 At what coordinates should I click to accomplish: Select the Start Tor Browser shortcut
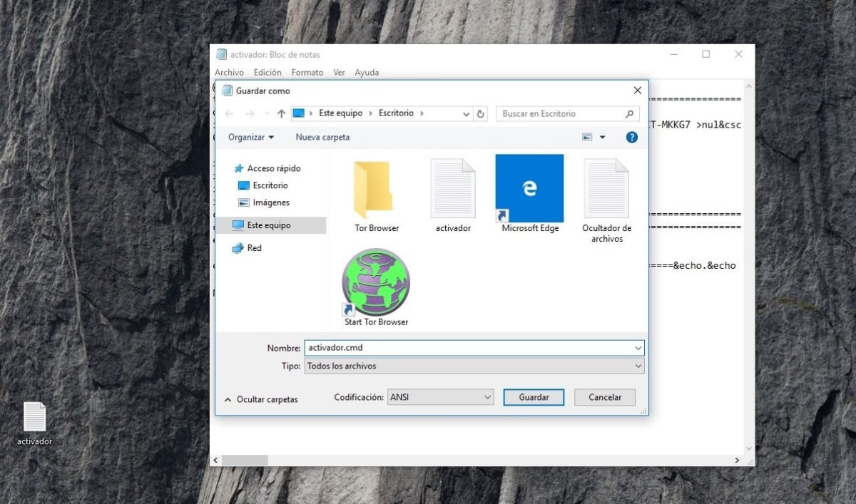[x=376, y=284]
